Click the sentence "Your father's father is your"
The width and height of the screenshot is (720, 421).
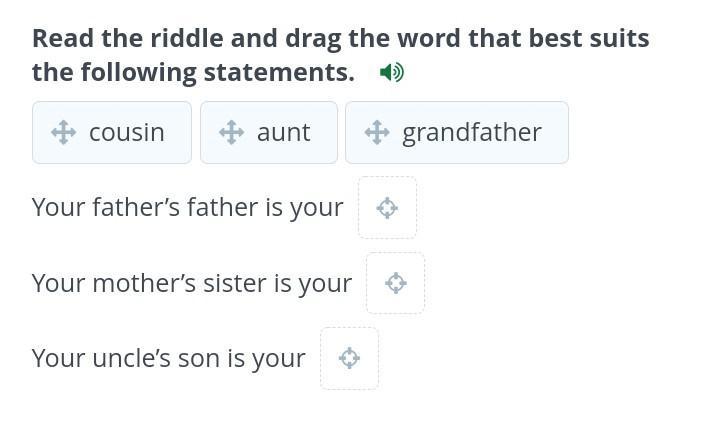pyautogui.click(x=187, y=207)
